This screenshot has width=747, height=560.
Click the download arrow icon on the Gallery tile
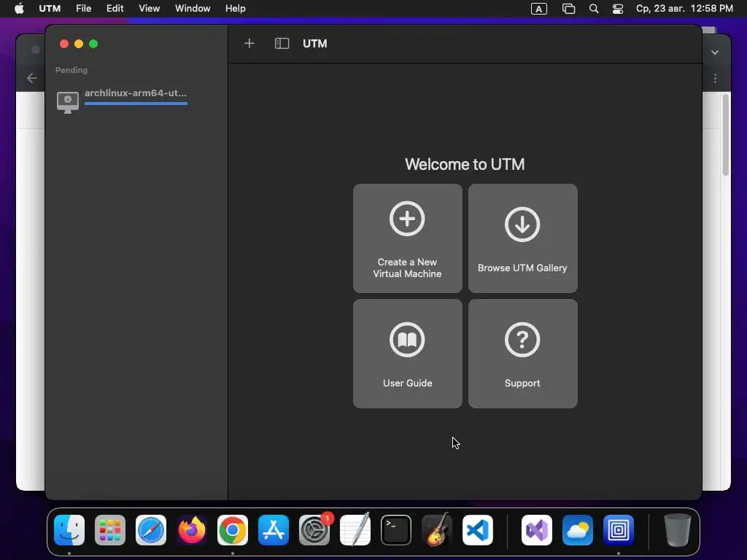[x=522, y=225]
